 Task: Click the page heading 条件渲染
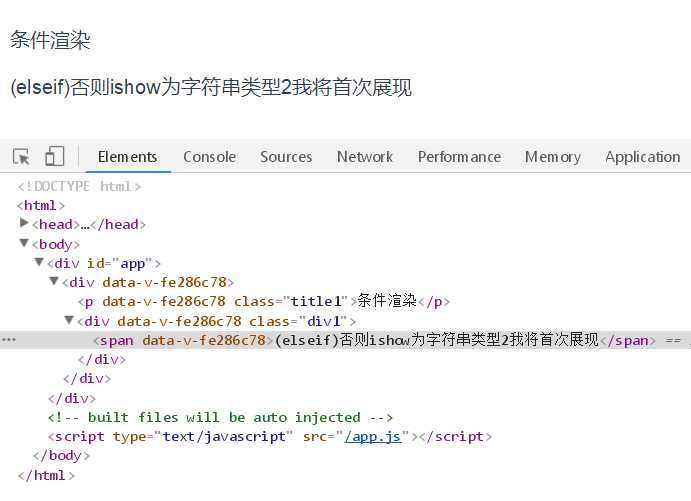[x=50, y=40]
